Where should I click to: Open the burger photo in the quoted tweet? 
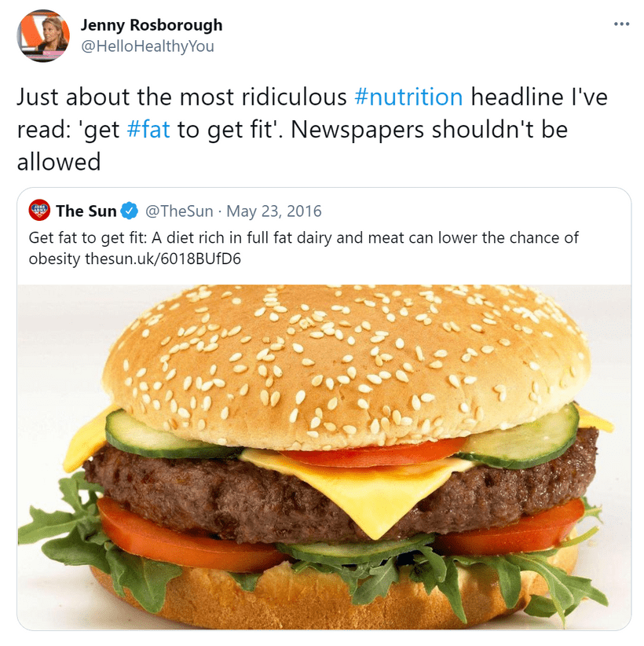point(324,457)
